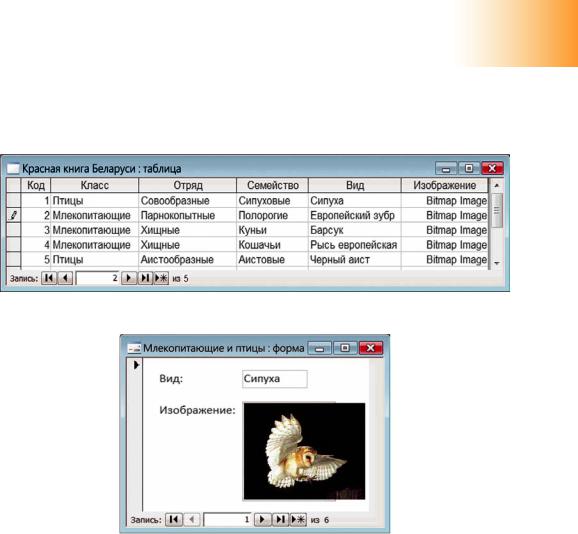Minimize the Красная книга Беларуси table window
This screenshot has width=578, height=534.
point(446,168)
